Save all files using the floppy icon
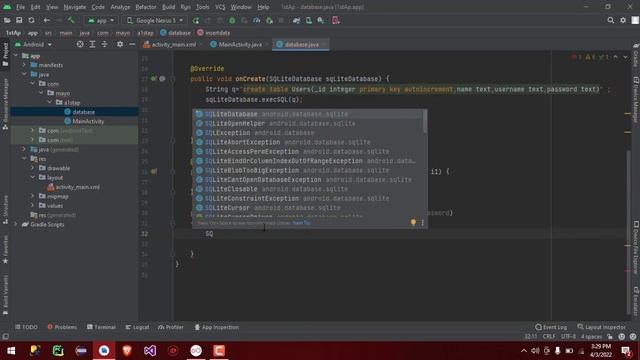640x360 pixels. [19, 20]
